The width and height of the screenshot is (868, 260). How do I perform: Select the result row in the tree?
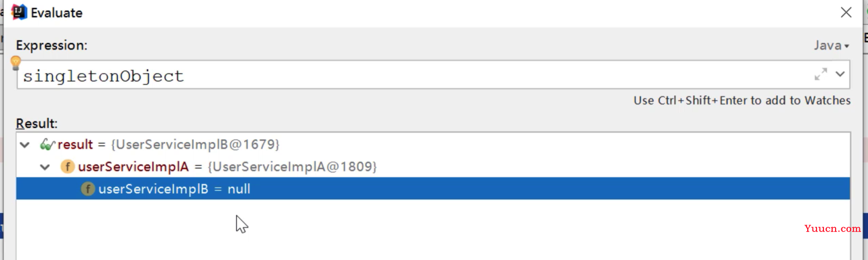pyautogui.click(x=433, y=144)
